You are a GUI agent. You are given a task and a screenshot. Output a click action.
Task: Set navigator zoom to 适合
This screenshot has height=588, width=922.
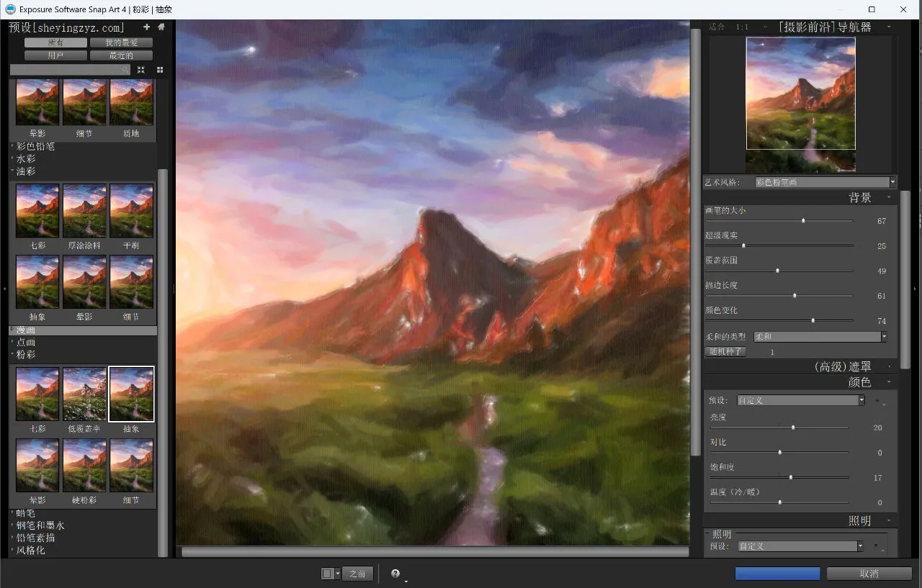717,27
